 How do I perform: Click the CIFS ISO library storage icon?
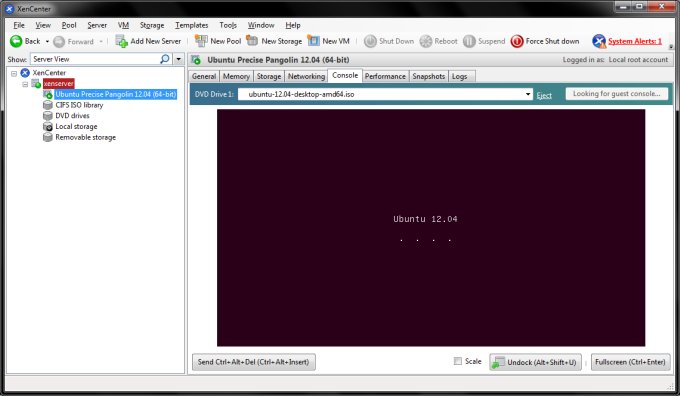click(x=48, y=105)
